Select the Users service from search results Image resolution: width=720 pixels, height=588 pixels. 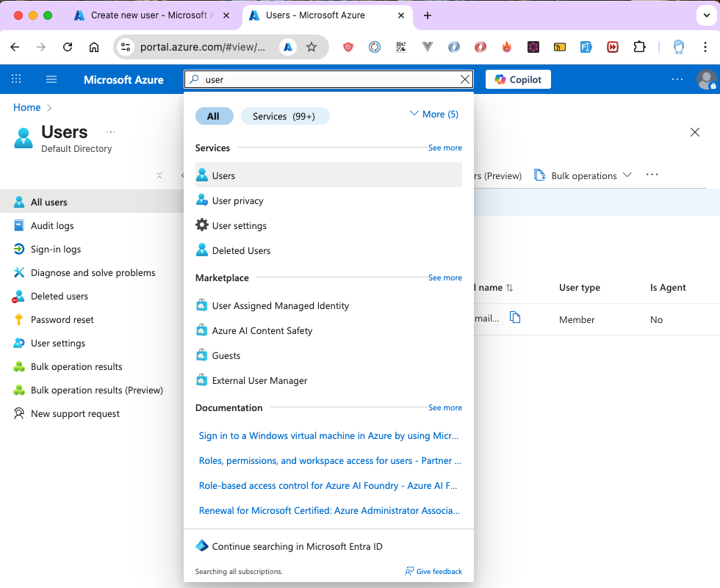[225, 175]
